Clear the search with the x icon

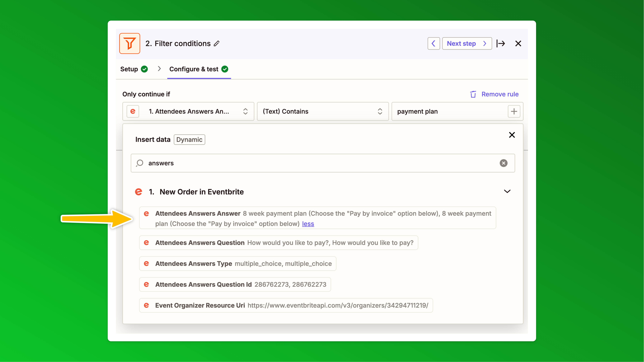(x=503, y=163)
